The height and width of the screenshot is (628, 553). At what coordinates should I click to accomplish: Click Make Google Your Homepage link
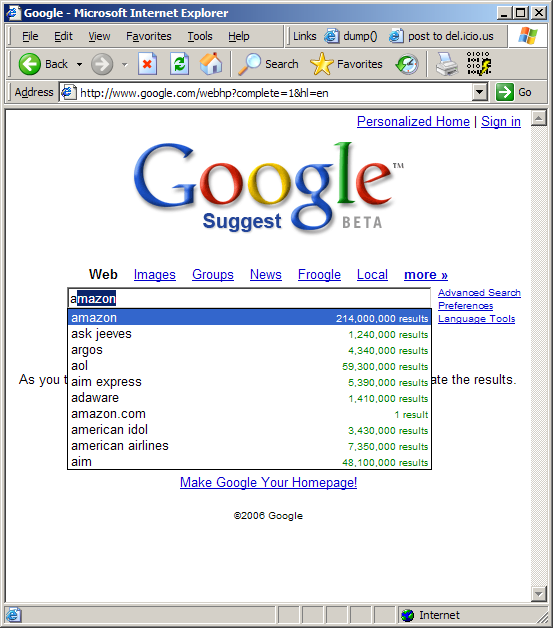pyautogui.click(x=268, y=482)
